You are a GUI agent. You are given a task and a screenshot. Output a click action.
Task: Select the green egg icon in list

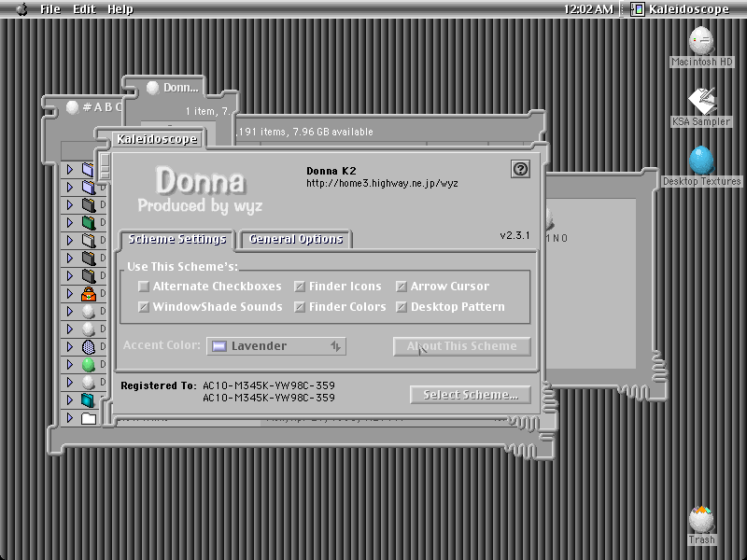(89, 365)
